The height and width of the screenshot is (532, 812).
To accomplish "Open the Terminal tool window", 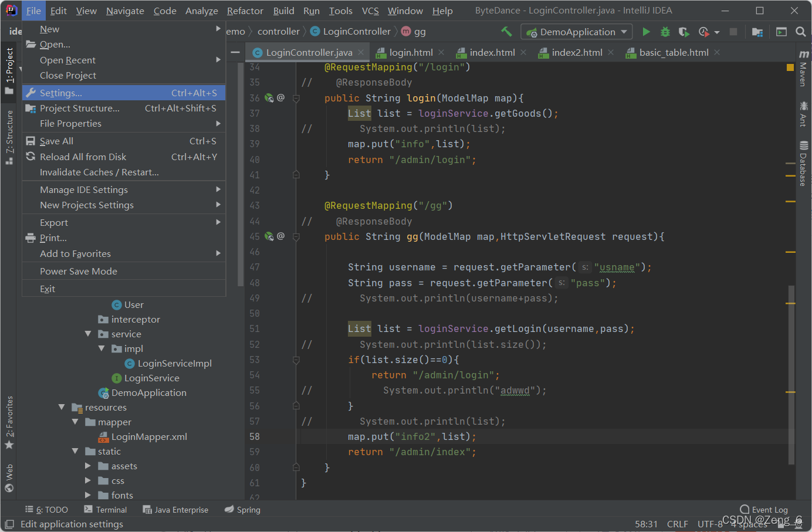I will 105,510.
